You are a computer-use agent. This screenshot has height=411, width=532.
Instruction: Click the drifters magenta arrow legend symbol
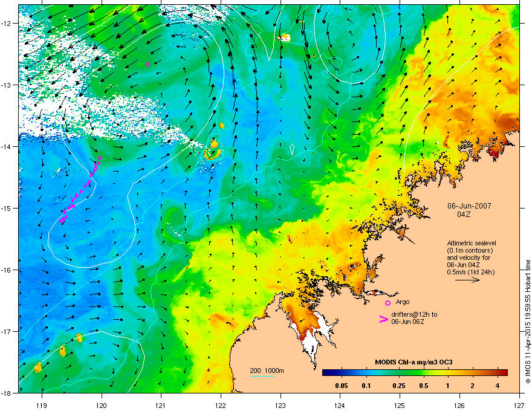point(384,319)
